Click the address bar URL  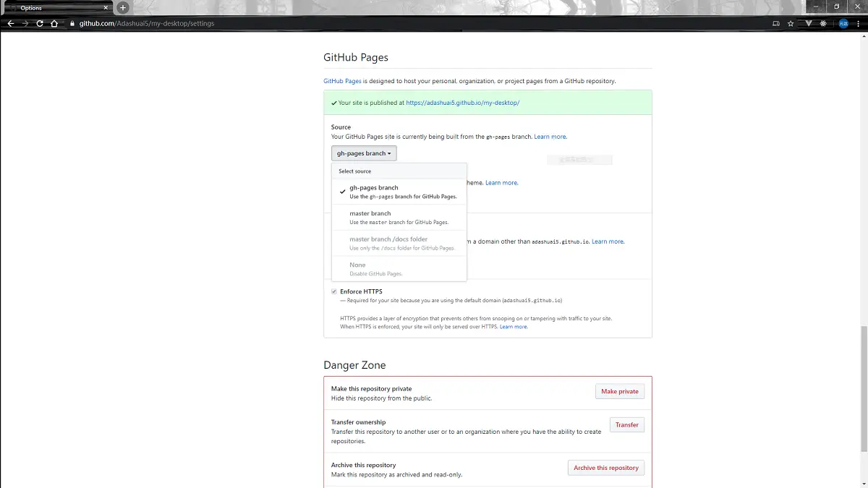[147, 23]
